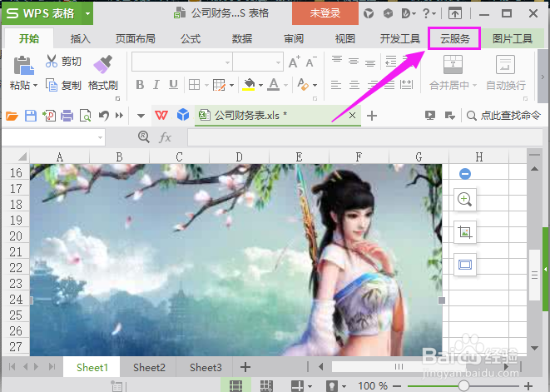Apply cell borders icon
Viewport: 550px width, 392px height.
point(194,85)
